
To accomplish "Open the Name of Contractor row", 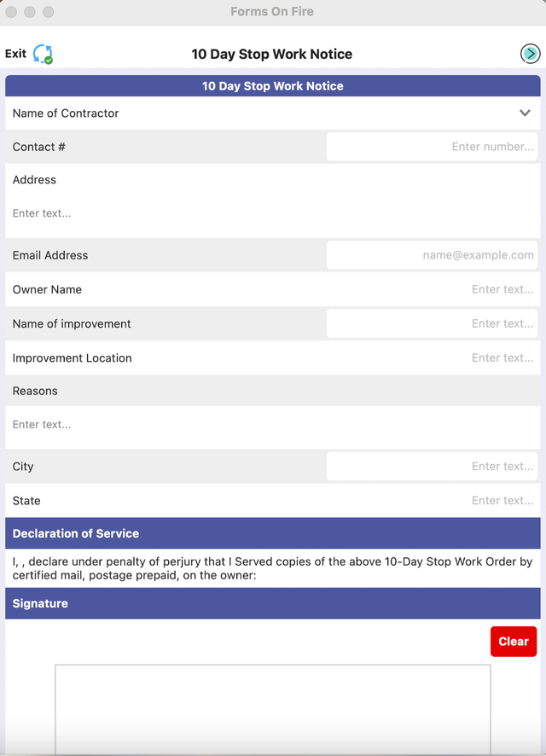I will [x=273, y=113].
